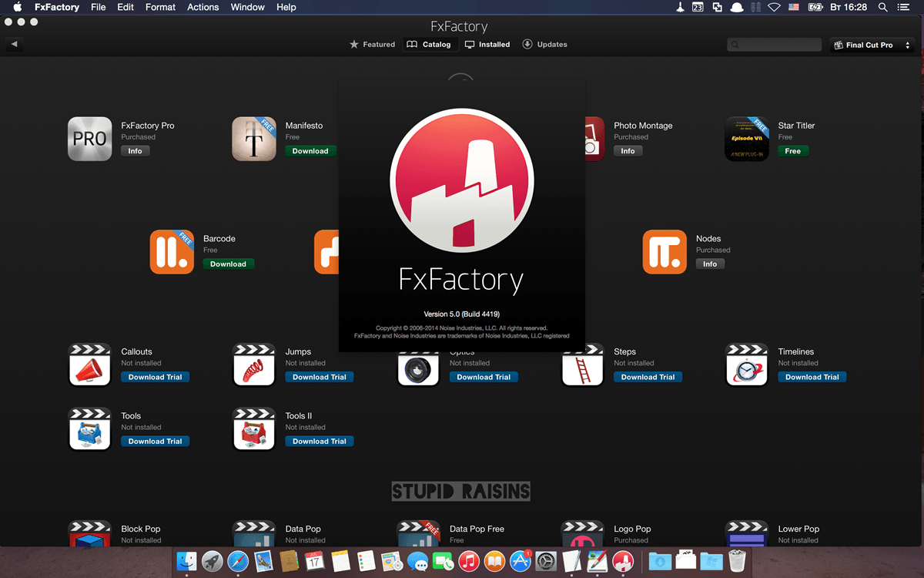
Task: Open the Apple menu
Action: [17, 7]
